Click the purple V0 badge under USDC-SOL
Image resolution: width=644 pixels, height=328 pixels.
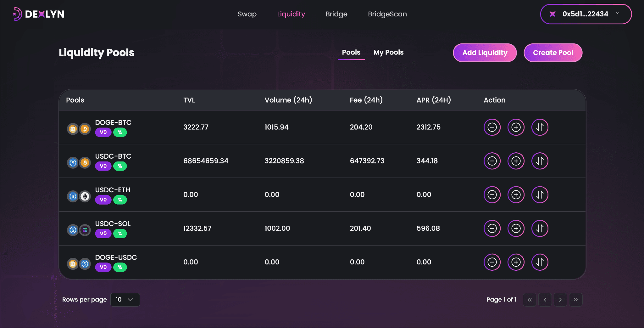103,233
